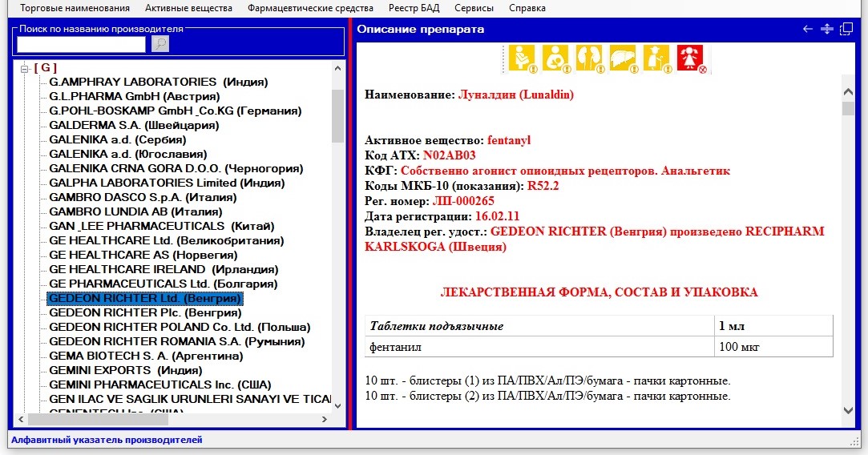Select GAMBRO LUNDIA AB (Италия)
The height and width of the screenshot is (455, 868).
click(x=135, y=211)
